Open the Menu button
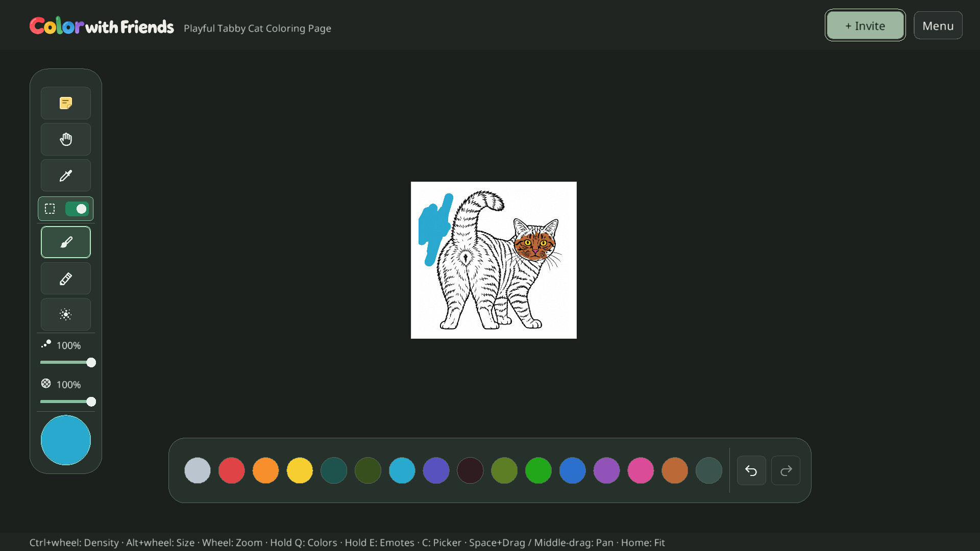 (x=938, y=26)
